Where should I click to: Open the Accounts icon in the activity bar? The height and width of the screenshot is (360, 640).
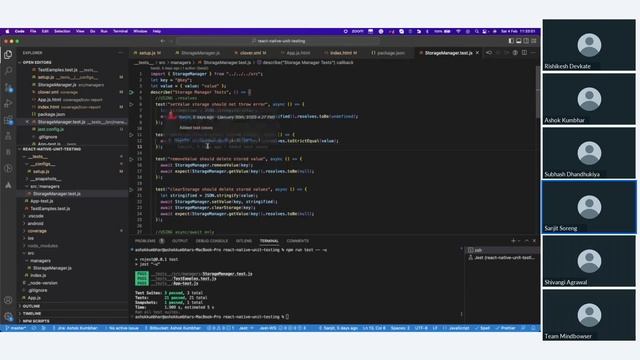tap(8, 300)
